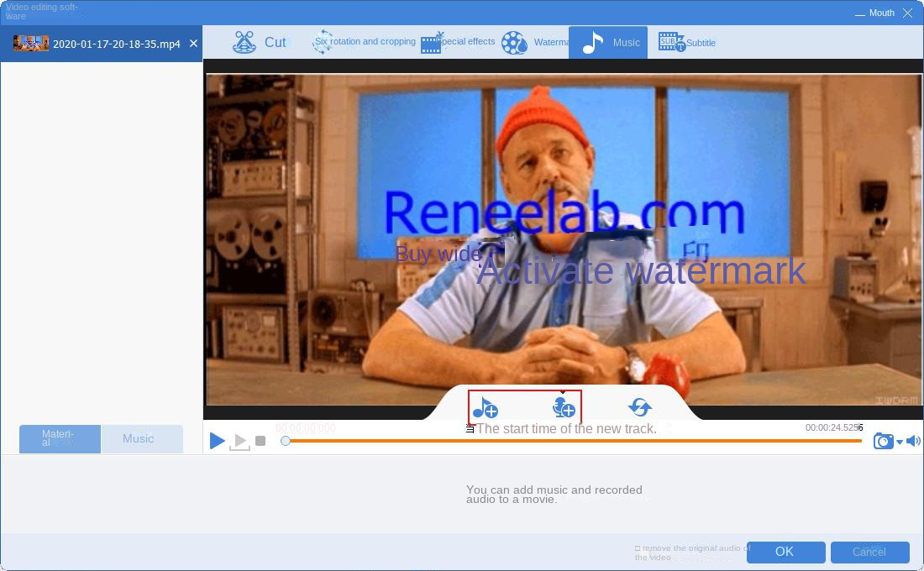Open the Watermark tab
924x571 pixels.
pos(535,43)
